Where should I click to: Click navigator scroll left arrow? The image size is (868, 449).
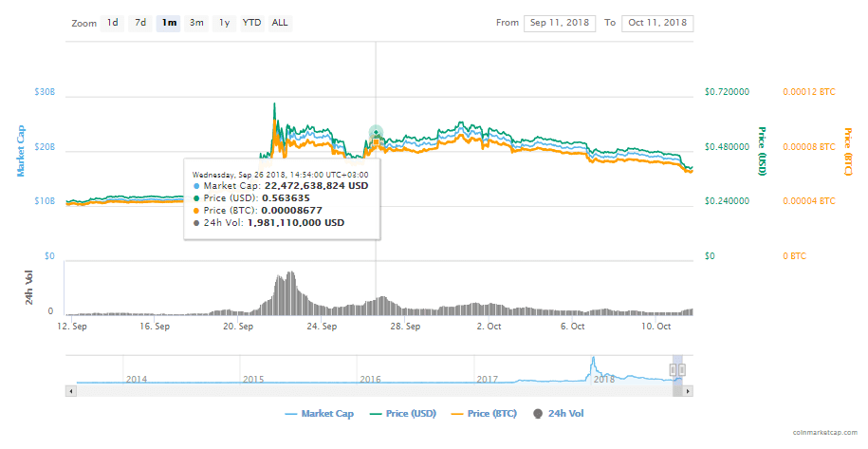pos(70,390)
